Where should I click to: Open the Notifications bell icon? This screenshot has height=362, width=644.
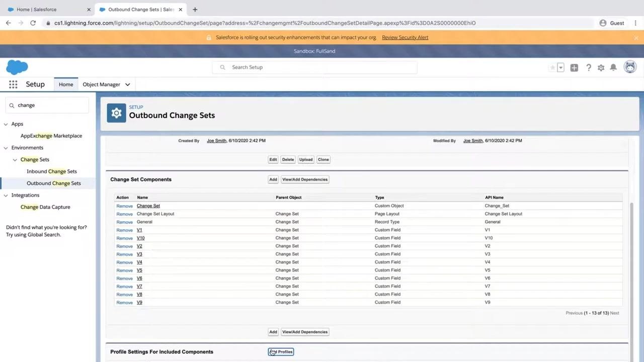[x=613, y=67]
